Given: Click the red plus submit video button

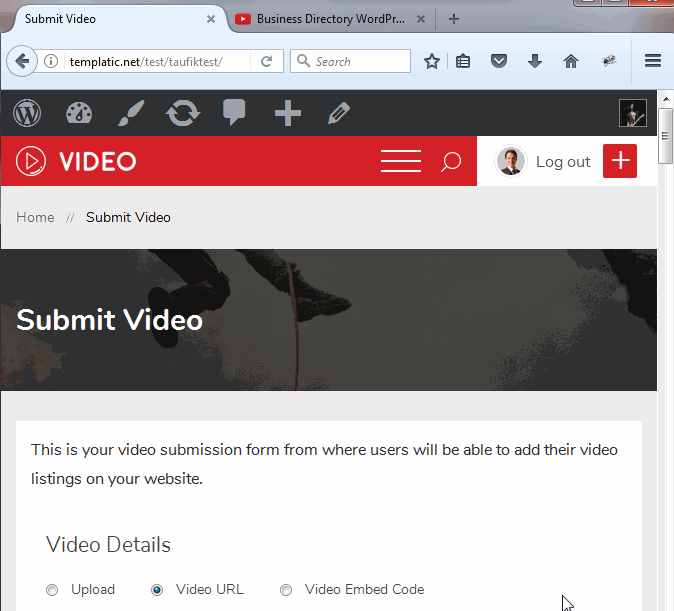Looking at the screenshot, I should coord(619,161).
